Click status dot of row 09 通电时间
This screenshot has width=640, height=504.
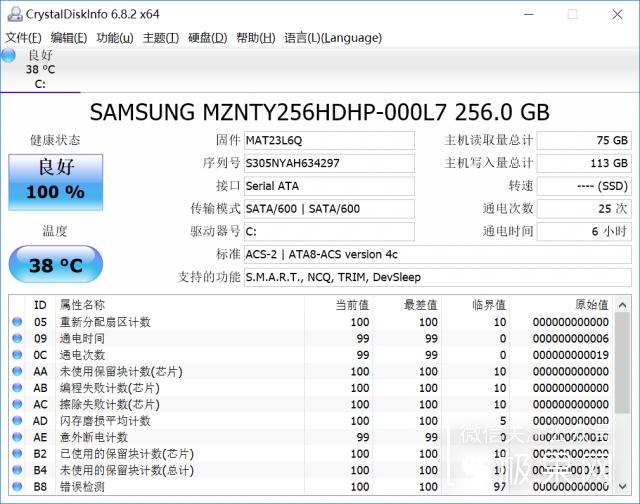(x=17, y=338)
